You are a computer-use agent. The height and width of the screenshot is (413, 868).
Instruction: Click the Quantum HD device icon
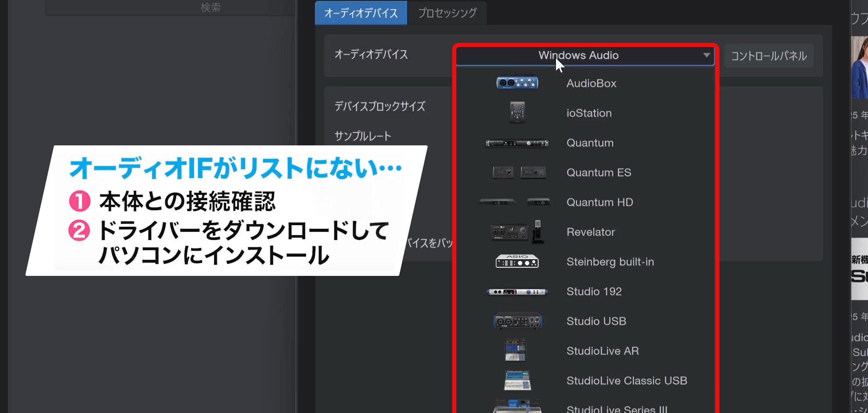pyautogui.click(x=515, y=202)
